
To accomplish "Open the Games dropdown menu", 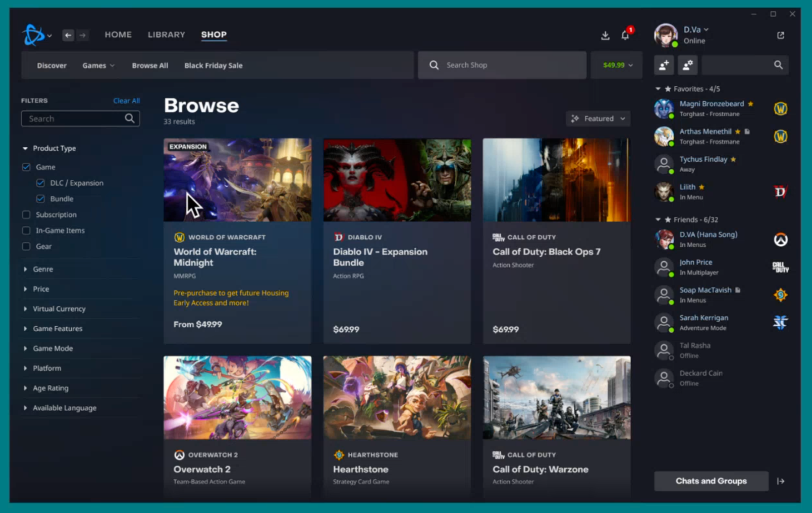I will 99,65.
